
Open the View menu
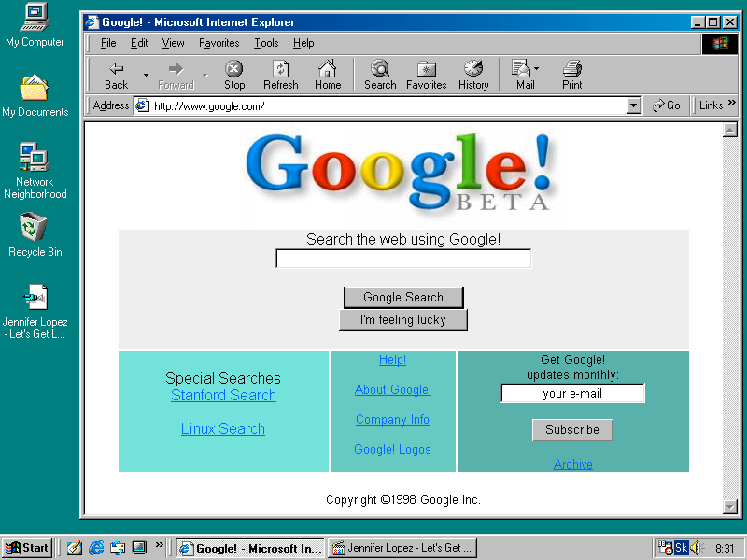(x=173, y=43)
